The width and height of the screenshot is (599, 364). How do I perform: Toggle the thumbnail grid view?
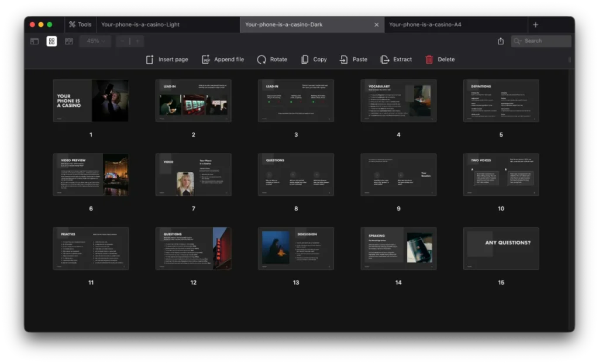[51, 41]
